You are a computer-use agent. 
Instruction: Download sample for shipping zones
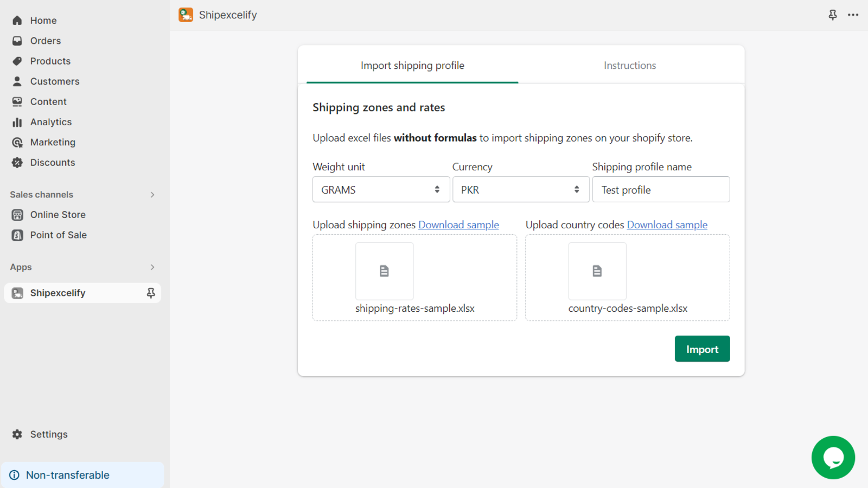458,224
